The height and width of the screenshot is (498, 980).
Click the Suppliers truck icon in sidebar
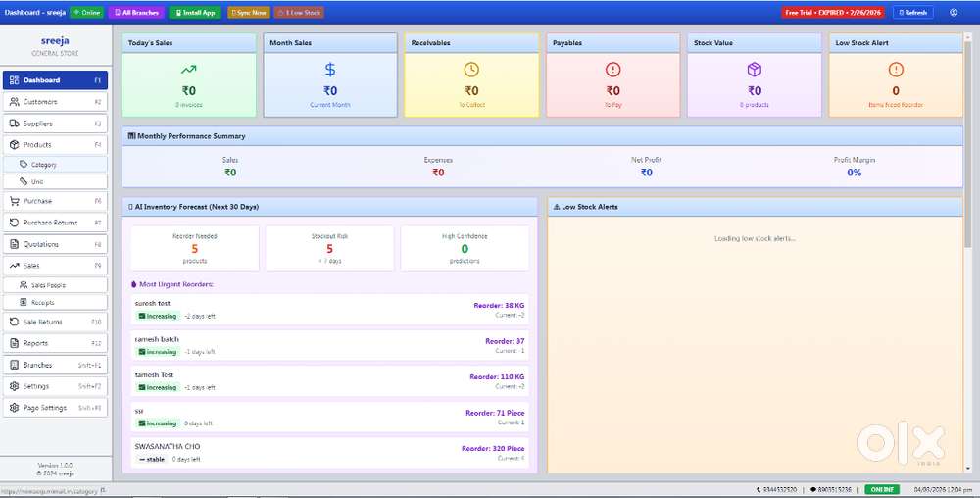click(x=15, y=124)
